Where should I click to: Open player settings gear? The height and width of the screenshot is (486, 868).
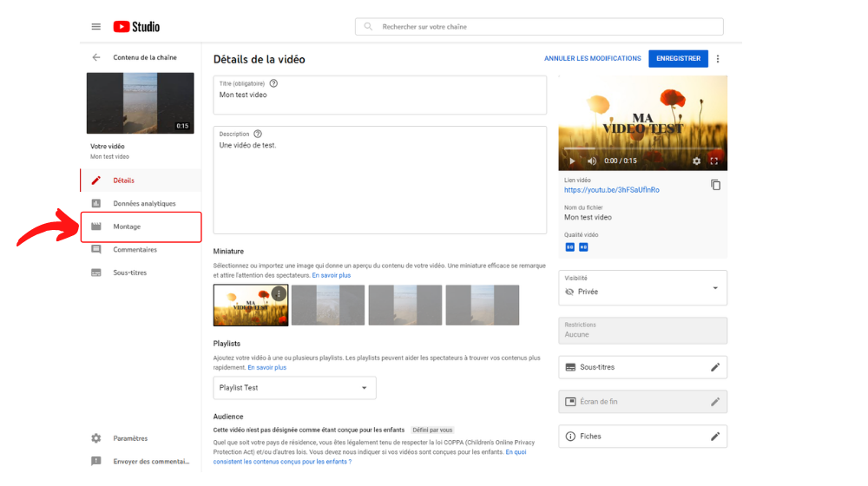pos(696,161)
